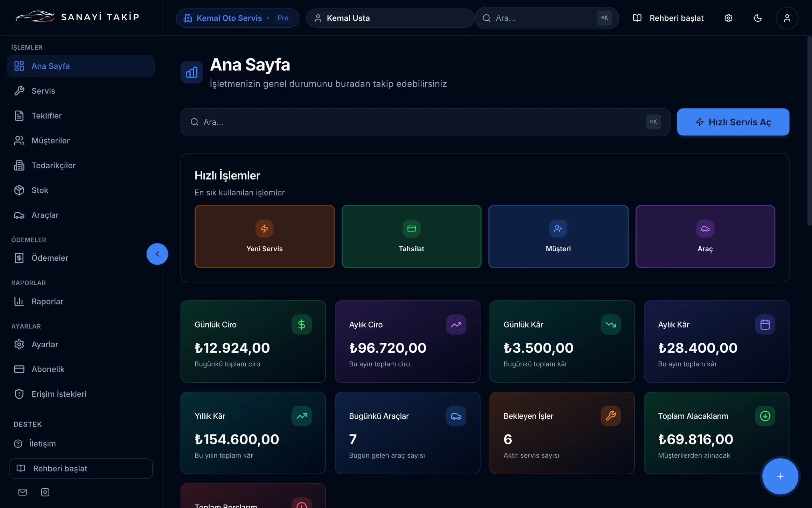Image resolution: width=812 pixels, height=508 pixels.
Task: Click sidebar Rehberi başlat button
Action: tap(81, 468)
